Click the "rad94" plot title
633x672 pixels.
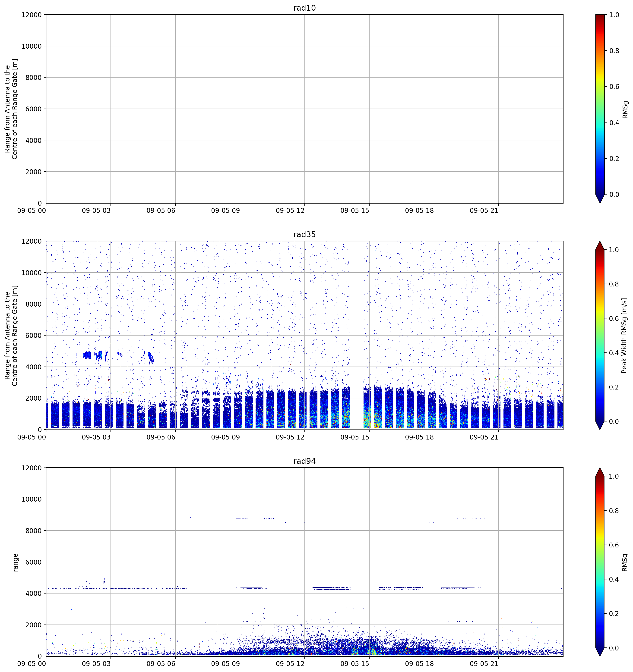coord(304,461)
